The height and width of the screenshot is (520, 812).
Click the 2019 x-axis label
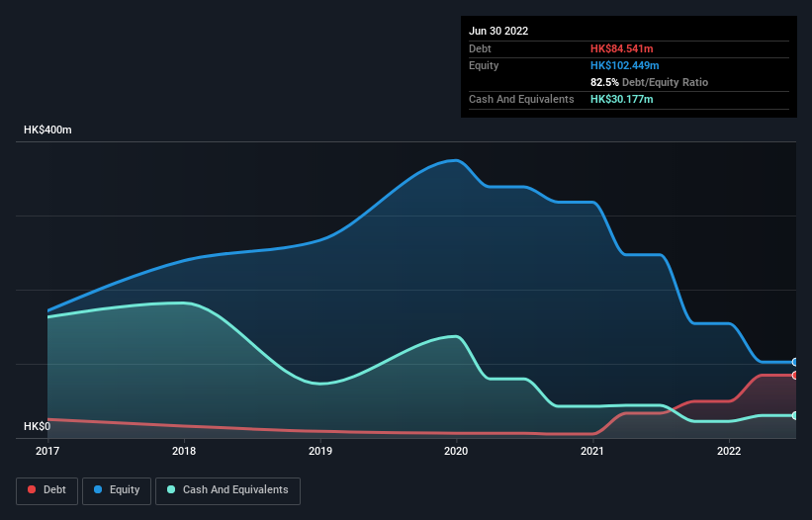pos(320,451)
